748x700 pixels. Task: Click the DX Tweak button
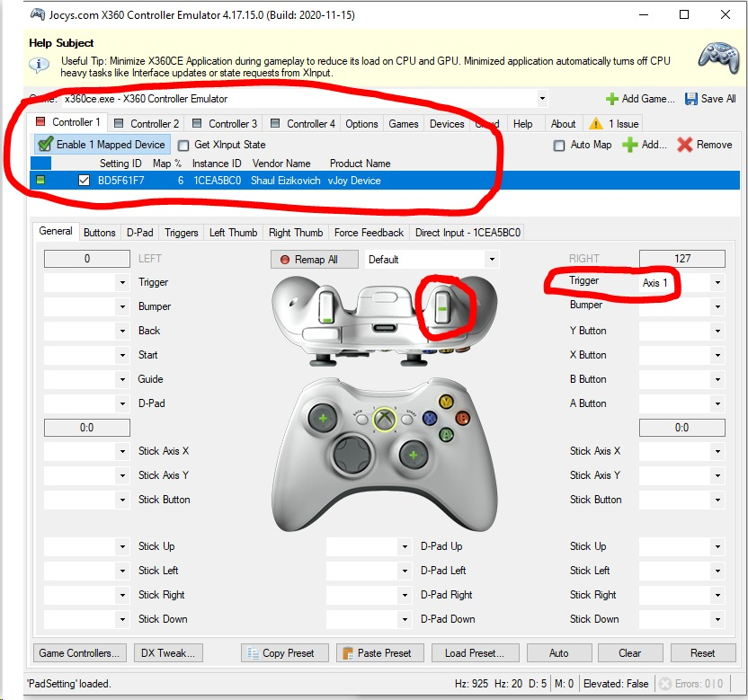[168, 652]
